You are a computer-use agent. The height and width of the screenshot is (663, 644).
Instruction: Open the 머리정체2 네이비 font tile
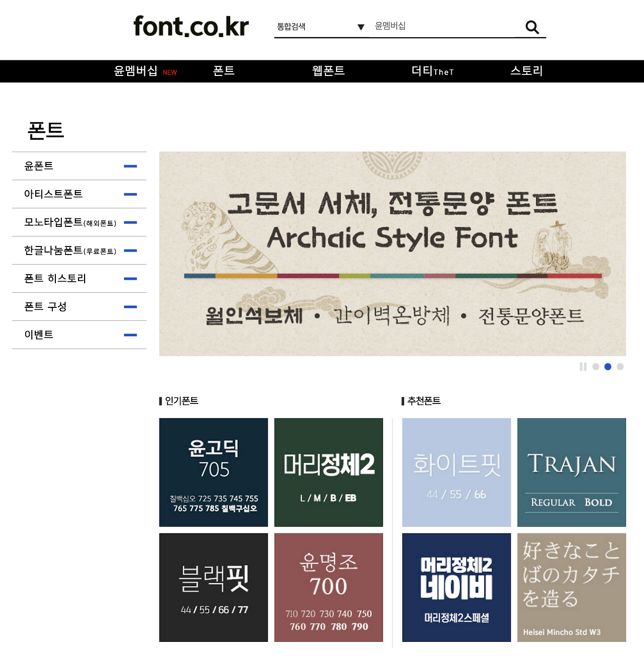(457, 588)
